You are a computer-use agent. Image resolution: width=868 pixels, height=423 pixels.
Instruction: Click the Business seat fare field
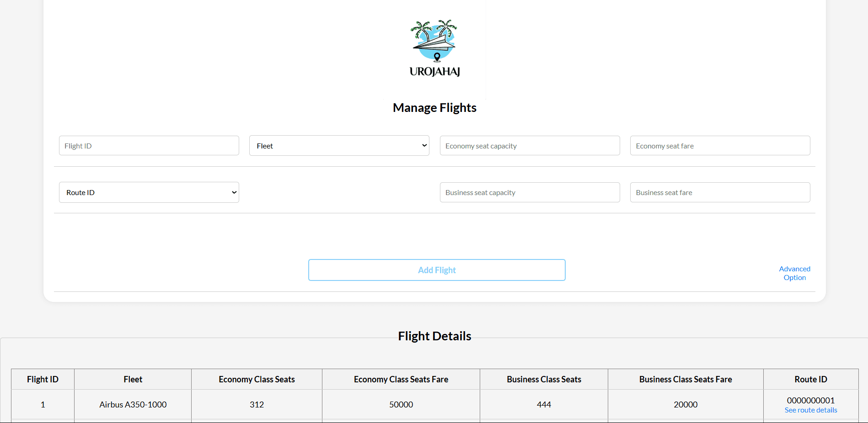click(x=720, y=192)
